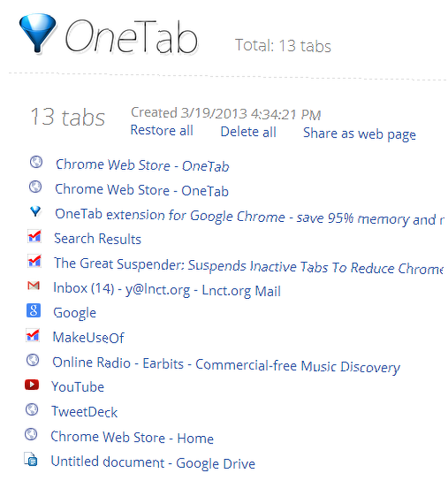
Task: Click the OneTab title text
Action: [x=131, y=37]
